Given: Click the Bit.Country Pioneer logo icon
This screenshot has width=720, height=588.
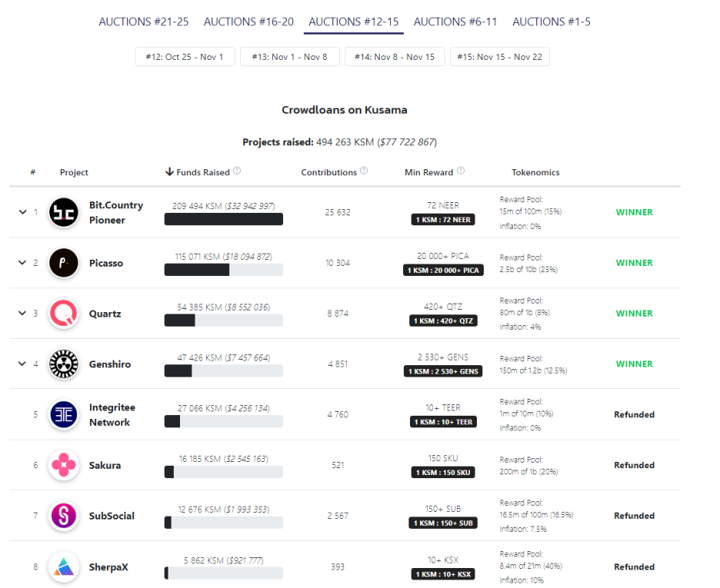Looking at the screenshot, I should 63,212.
